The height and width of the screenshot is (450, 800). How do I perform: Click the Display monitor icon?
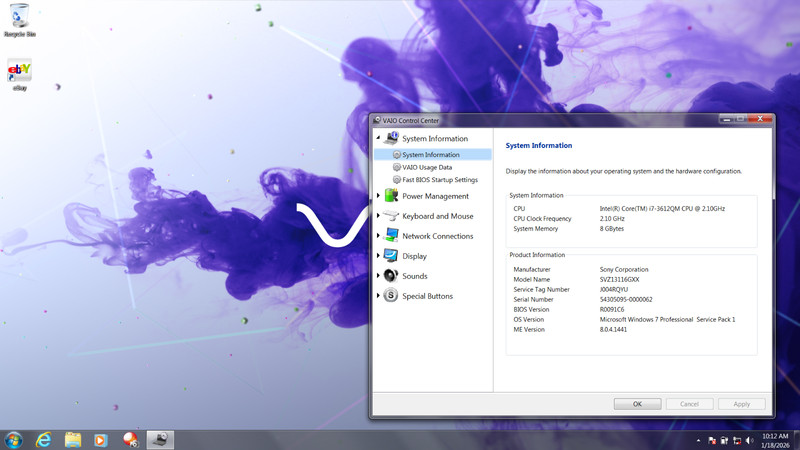[391, 256]
